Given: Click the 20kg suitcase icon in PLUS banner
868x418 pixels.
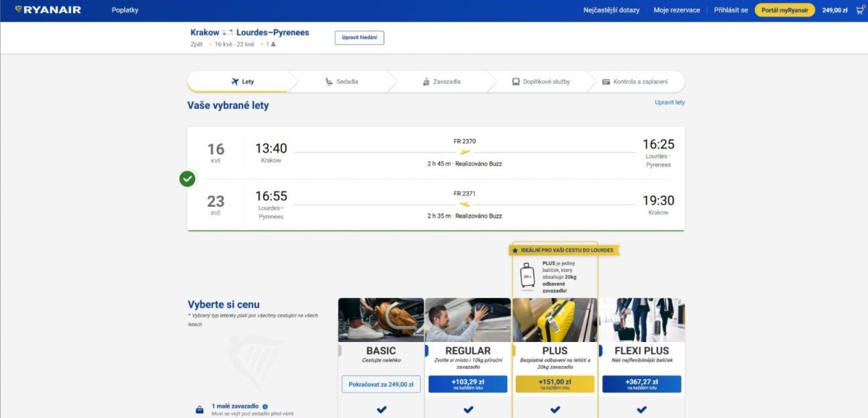Looking at the screenshot, I should pyautogui.click(x=527, y=276).
